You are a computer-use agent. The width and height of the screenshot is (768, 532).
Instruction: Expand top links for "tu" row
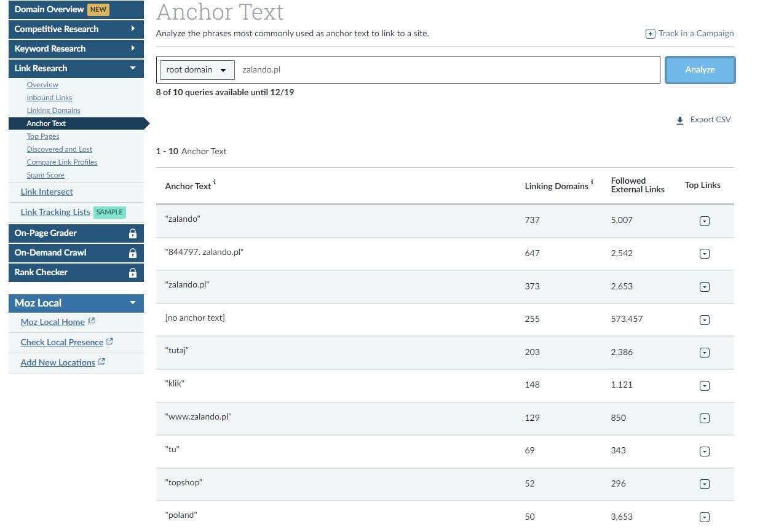[x=705, y=452]
